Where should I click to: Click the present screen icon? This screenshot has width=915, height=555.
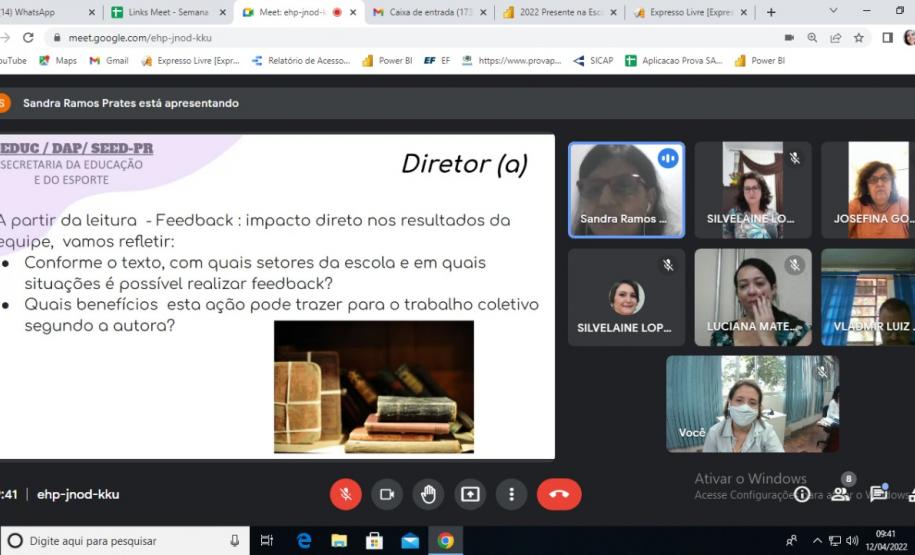click(470, 494)
